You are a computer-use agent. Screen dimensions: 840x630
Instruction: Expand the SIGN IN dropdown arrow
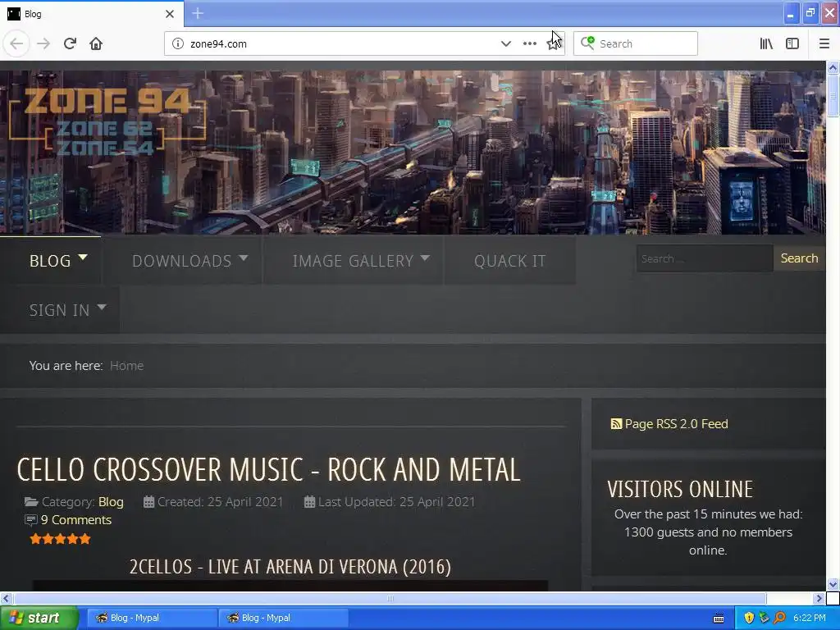[x=101, y=307]
